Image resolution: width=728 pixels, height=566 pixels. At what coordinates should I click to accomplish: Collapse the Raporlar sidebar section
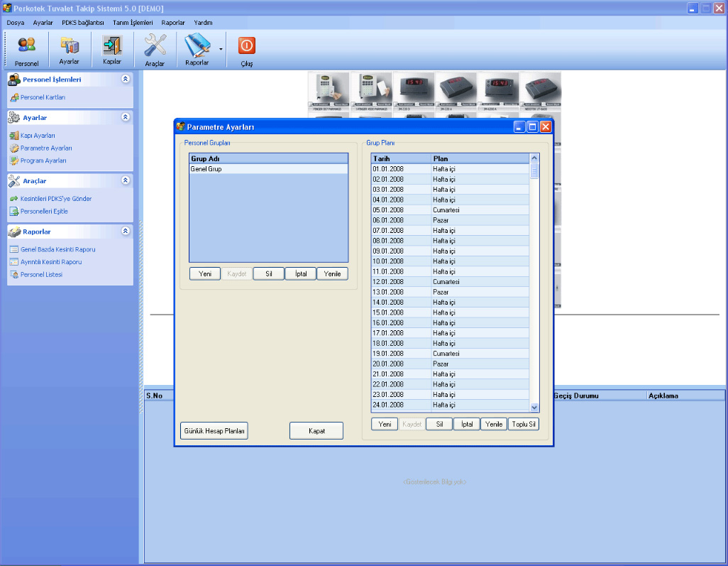tap(126, 232)
